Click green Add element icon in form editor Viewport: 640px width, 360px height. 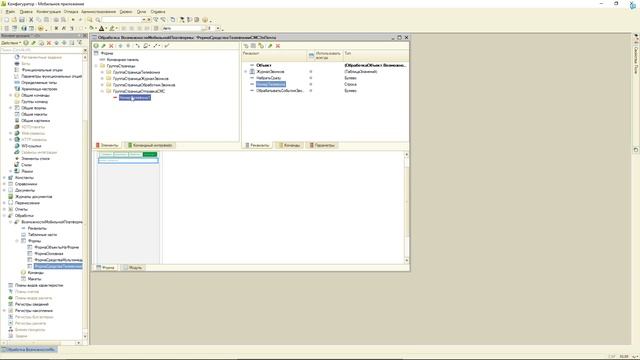[x=96, y=46]
